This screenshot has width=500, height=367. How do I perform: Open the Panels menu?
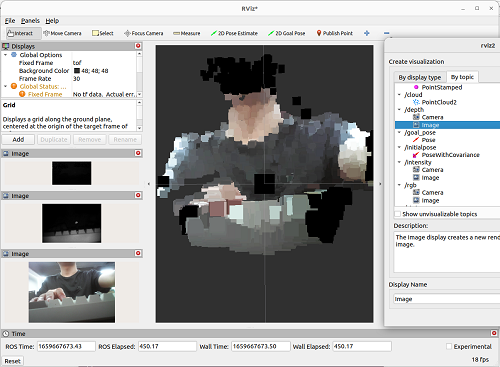tap(30, 21)
